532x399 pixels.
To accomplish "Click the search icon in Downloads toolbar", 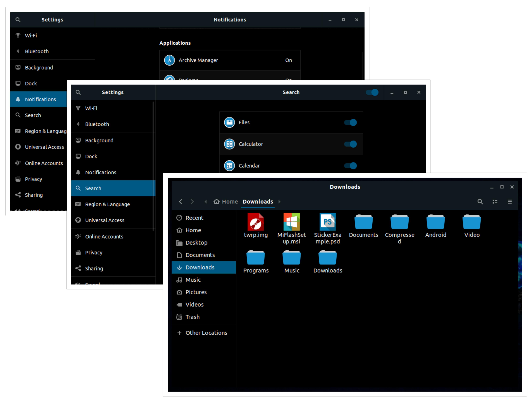I will pos(480,201).
